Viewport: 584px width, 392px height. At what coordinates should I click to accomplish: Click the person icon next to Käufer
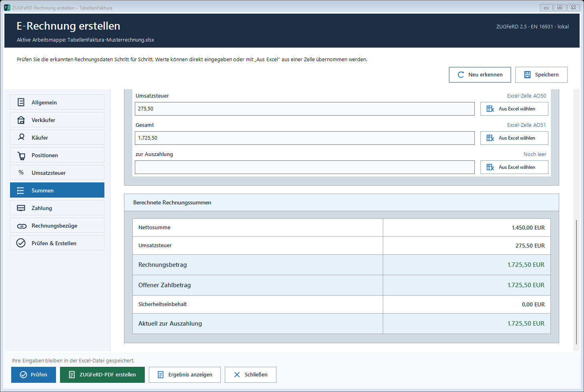[21, 137]
